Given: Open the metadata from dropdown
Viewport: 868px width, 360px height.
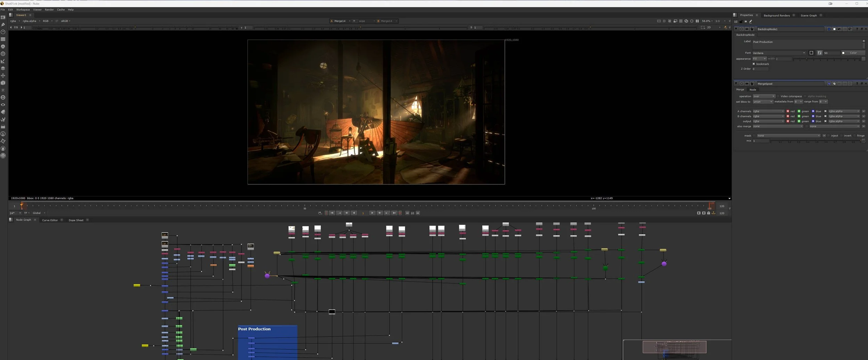Looking at the screenshot, I should [x=798, y=102].
